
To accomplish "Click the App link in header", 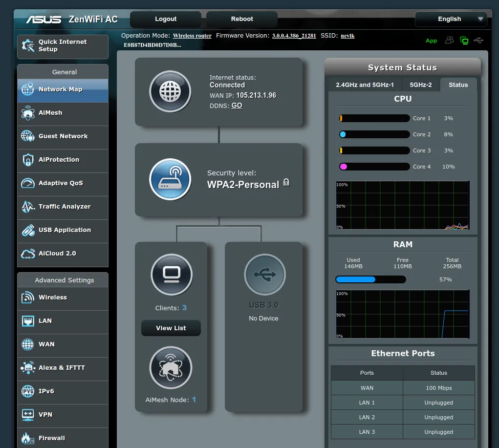I will 431,41.
